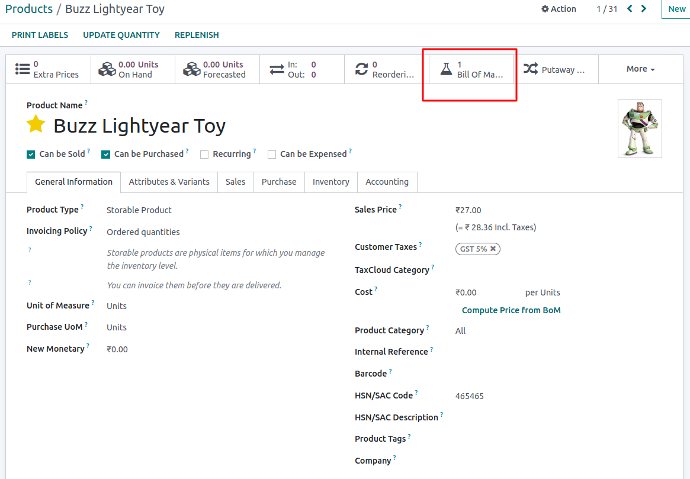Image resolution: width=690 pixels, height=479 pixels.
Task: Open the Reordering rules refresh icon
Action: click(361, 69)
